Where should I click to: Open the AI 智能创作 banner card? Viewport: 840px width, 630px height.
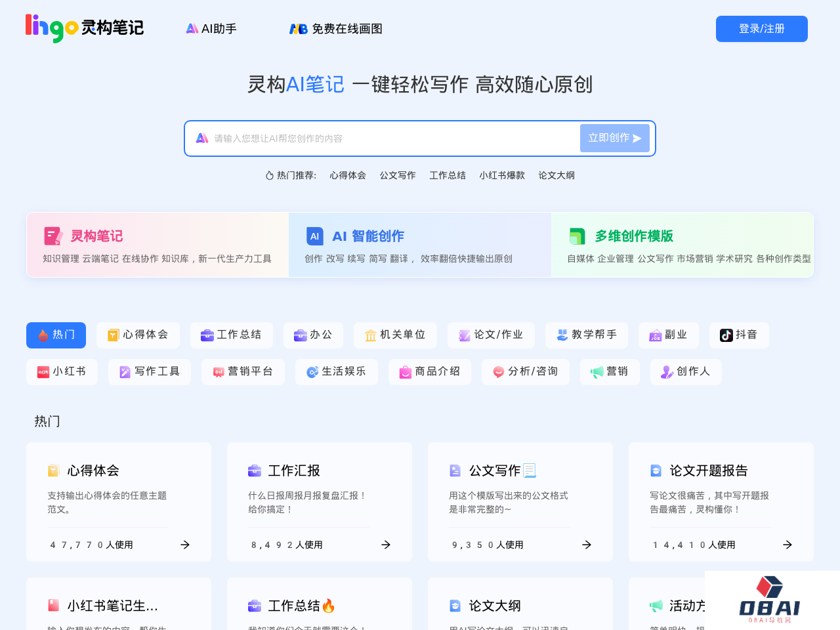point(420,245)
